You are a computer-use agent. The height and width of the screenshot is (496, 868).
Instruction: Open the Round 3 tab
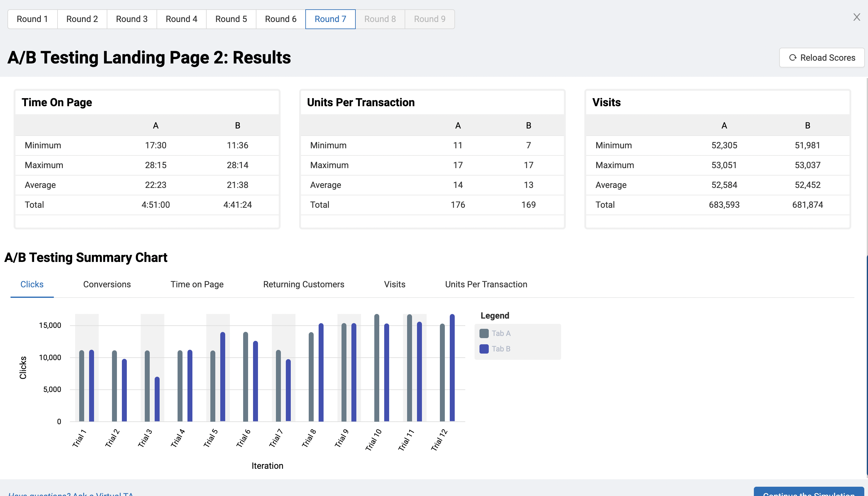click(132, 19)
